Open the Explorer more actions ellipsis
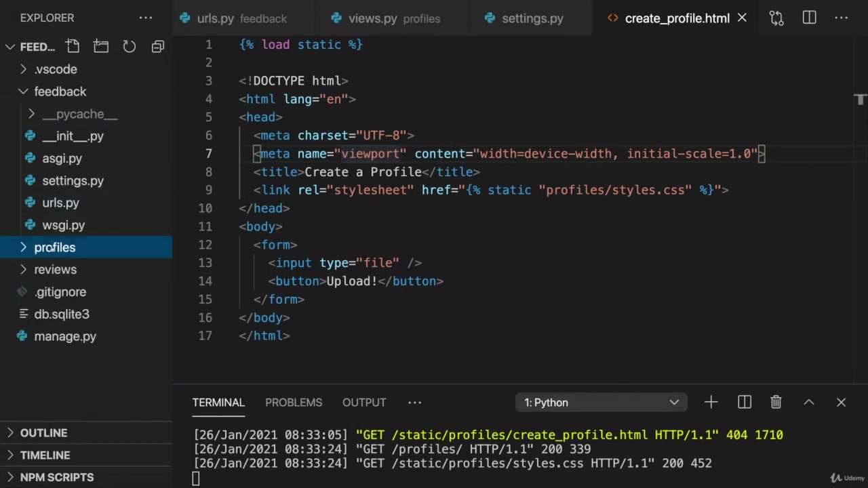The height and width of the screenshot is (488, 868). [146, 18]
